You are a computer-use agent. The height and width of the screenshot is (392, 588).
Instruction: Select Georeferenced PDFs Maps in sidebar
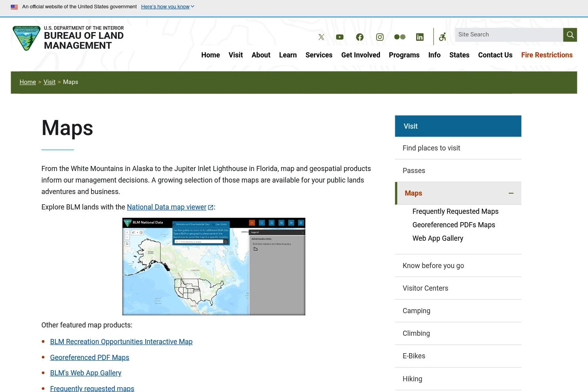click(x=453, y=225)
